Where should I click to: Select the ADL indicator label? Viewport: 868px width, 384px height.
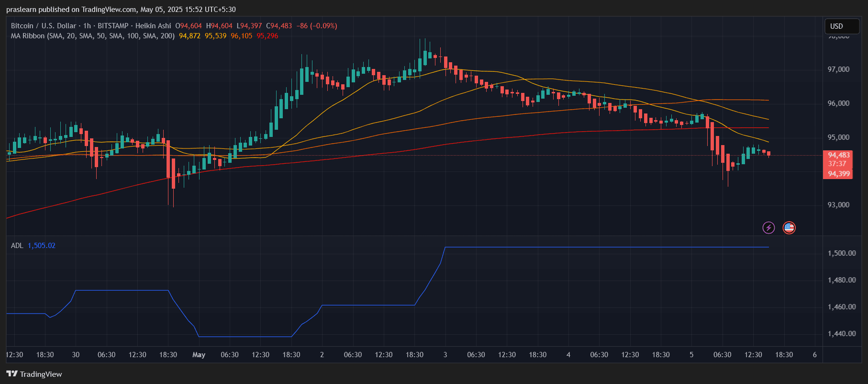17,246
